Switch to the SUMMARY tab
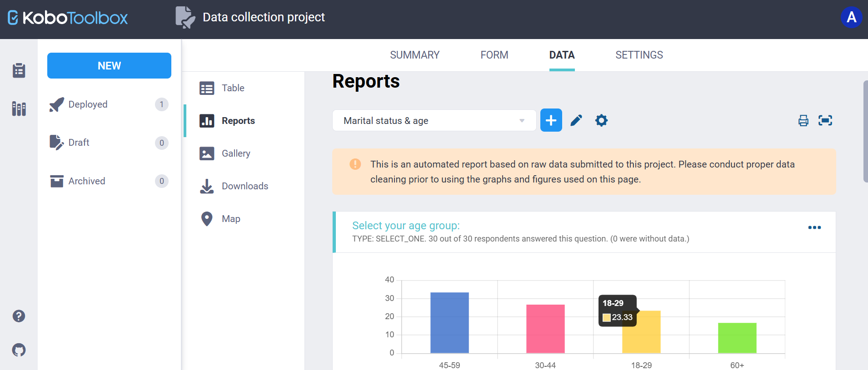This screenshot has height=370, width=868. coord(414,55)
